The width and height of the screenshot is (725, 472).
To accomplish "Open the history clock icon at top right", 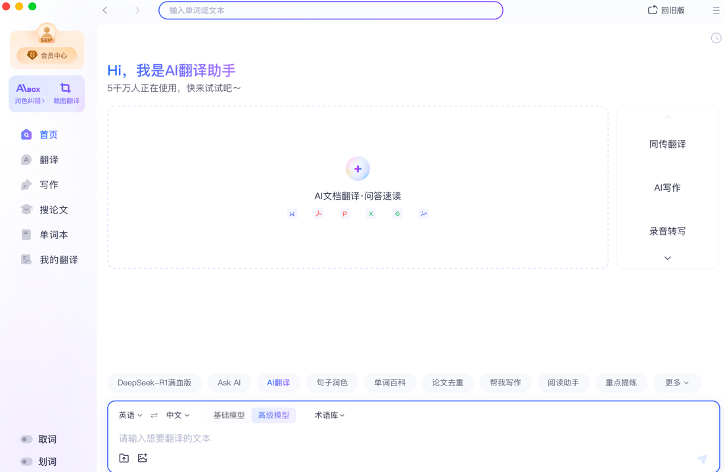I will coord(716,38).
